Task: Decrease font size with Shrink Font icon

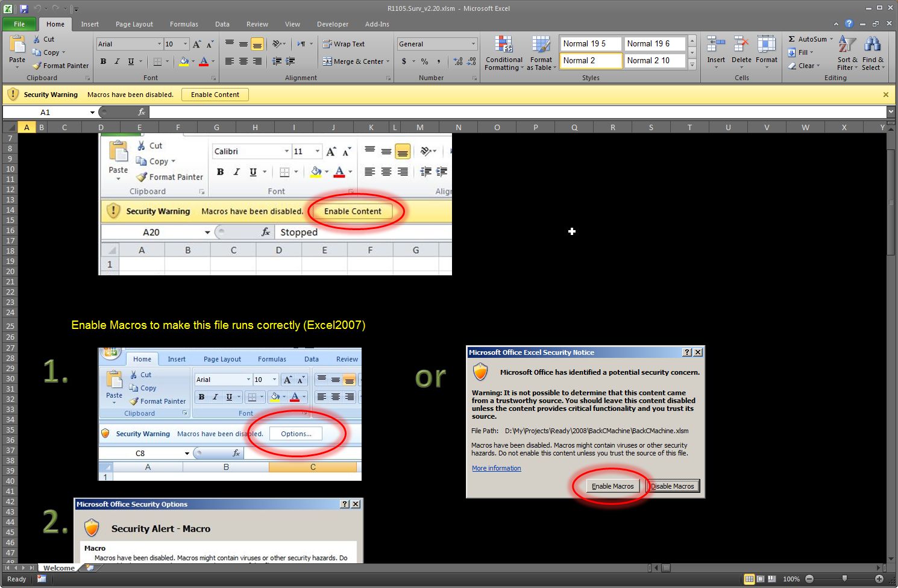Action: [210, 44]
